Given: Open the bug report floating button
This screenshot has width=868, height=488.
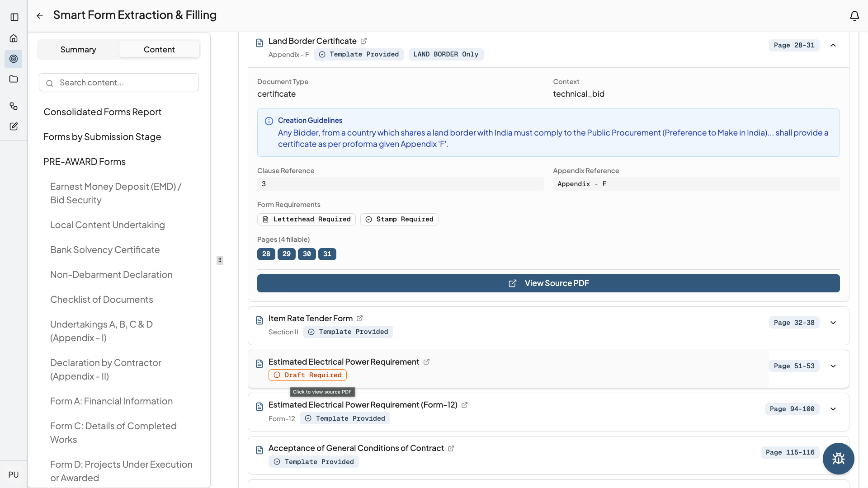Looking at the screenshot, I should tap(838, 458).
